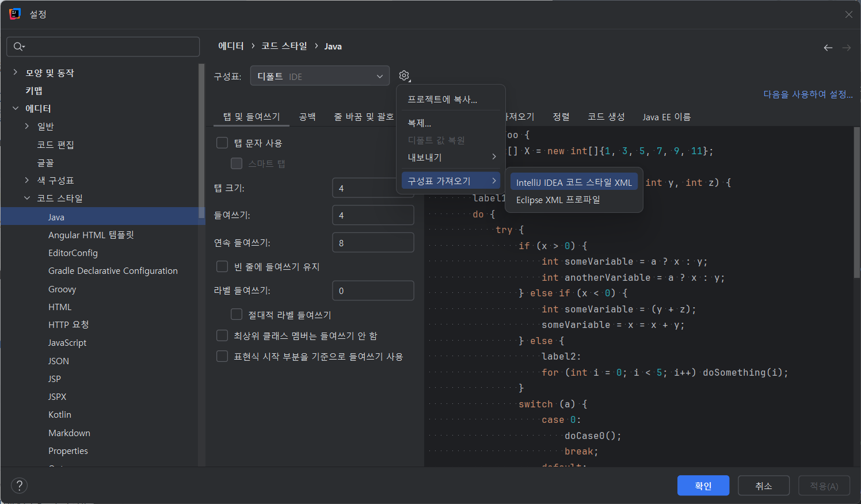Enable '절대적 라벨 들여쓰기' checkbox
861x504 pixels.
click(237, 314)
